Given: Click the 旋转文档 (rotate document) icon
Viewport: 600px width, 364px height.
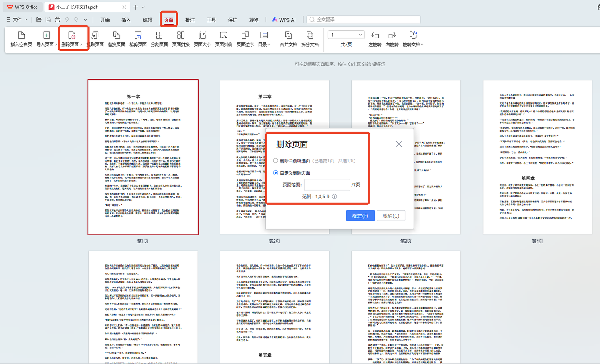Looking at the screenshot, I should coord(413,35).
